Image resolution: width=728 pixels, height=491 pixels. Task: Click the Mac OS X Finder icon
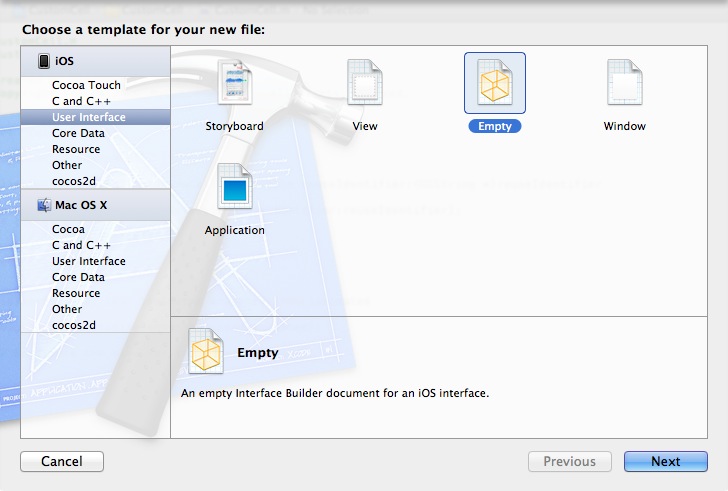pos(44,205)
